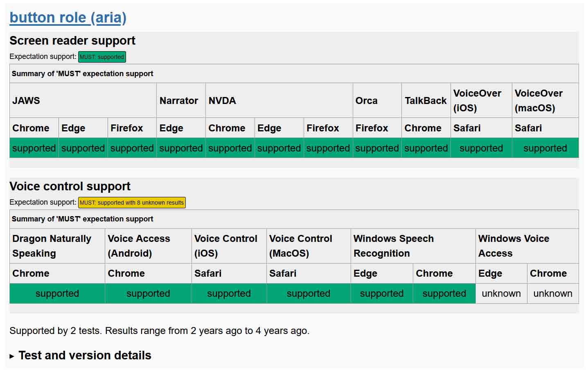Click the "Supported by 2 tests" results text

click(x=160, y=331)
